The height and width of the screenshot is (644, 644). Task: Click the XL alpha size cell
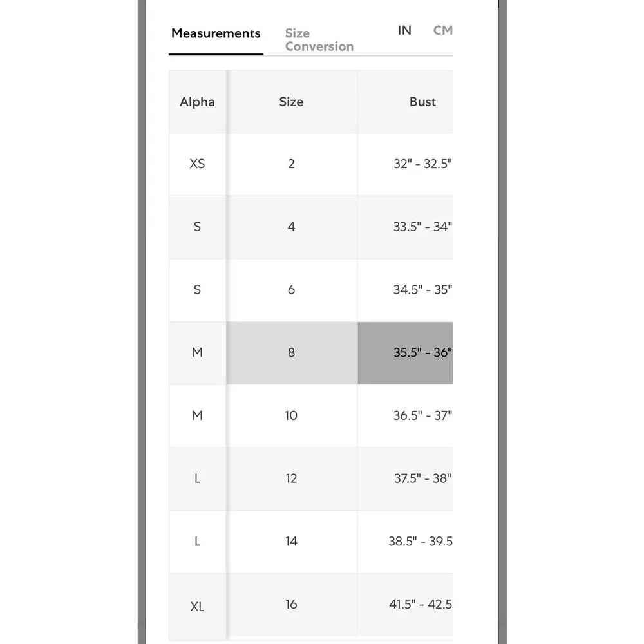pyautogui.click(x=197, y=607)
